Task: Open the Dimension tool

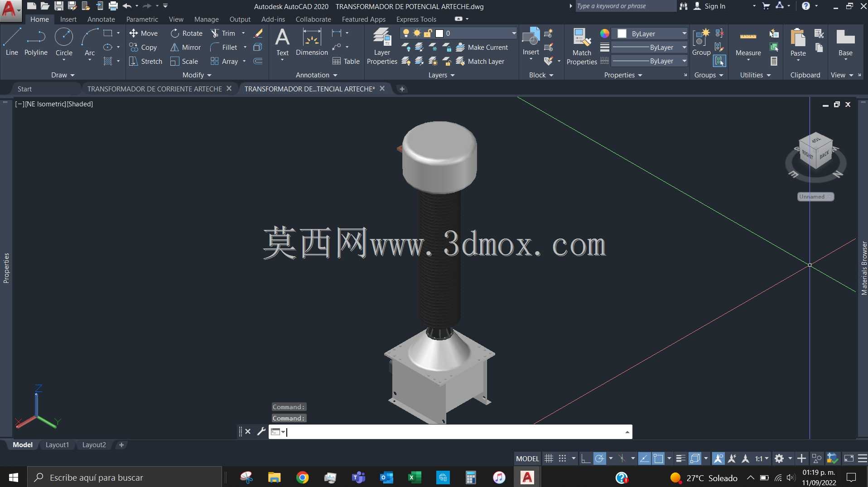Action: tap(312, 42)
